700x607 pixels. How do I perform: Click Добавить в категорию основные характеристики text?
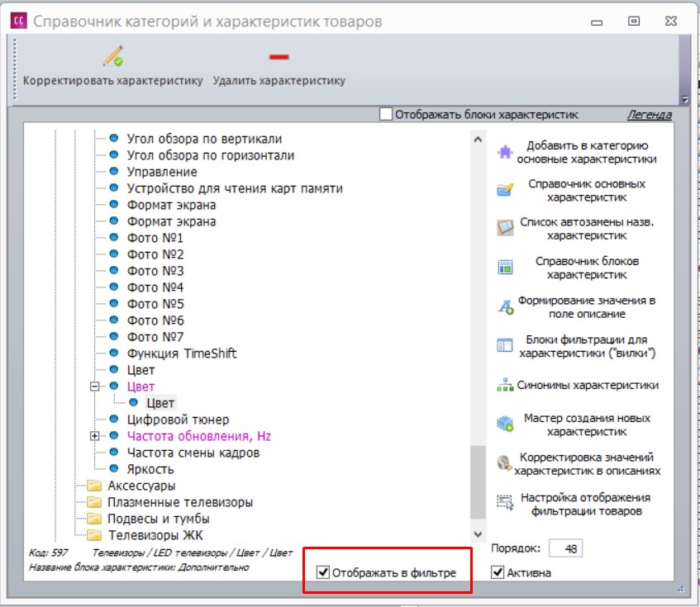point(587,152)
